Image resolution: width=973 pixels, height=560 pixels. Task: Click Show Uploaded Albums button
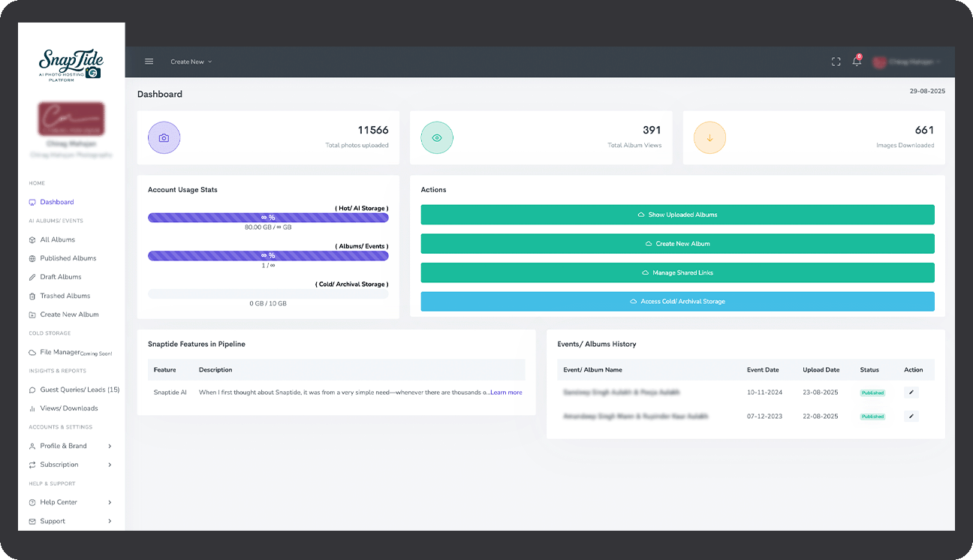677,215
